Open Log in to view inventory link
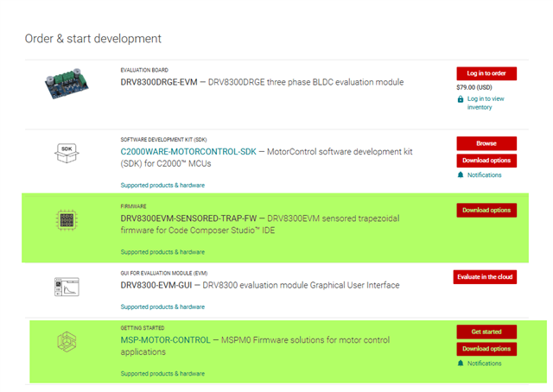Viewport: 553px width, 392px height. (x=486, y=103)
